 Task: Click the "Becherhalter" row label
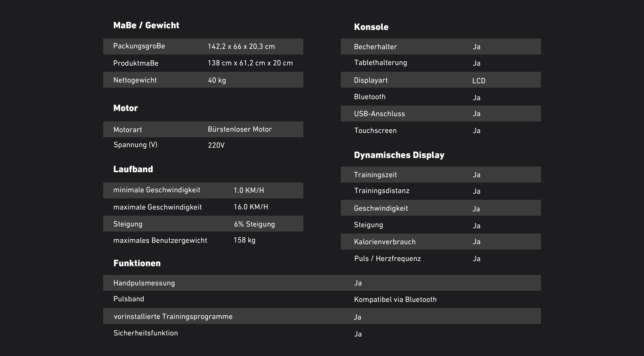click(375, 47)
